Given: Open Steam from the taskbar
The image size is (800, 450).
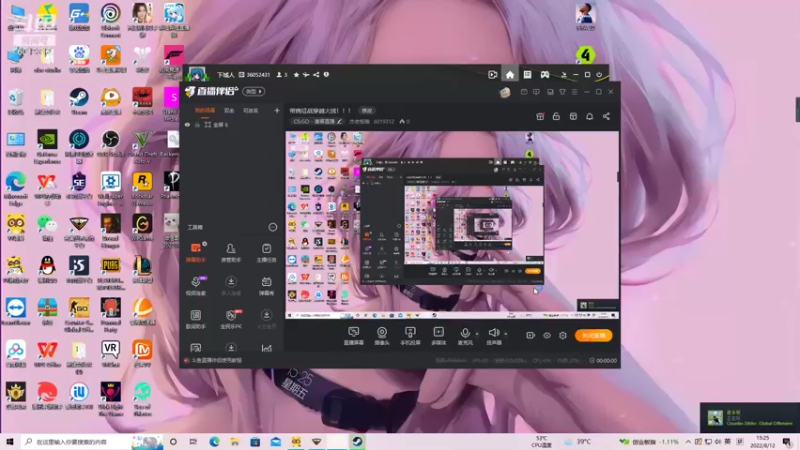Looking at the screenshot, I should tap(357, 441).
